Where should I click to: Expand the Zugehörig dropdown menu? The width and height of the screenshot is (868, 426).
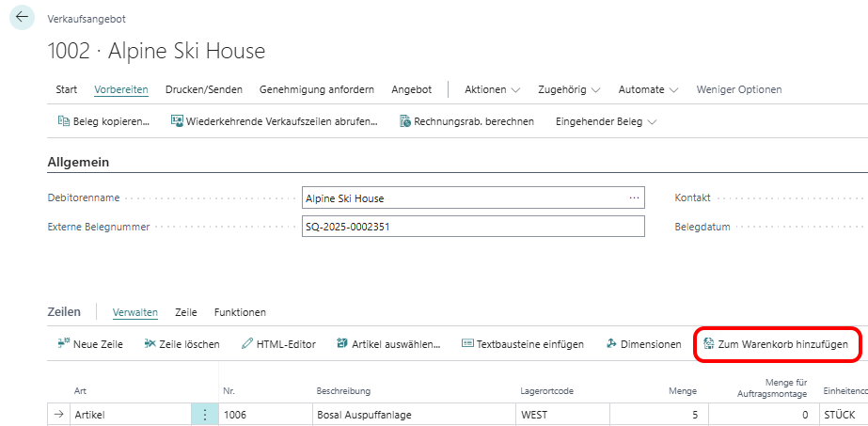pyautogui.click(x=569, y=89)
